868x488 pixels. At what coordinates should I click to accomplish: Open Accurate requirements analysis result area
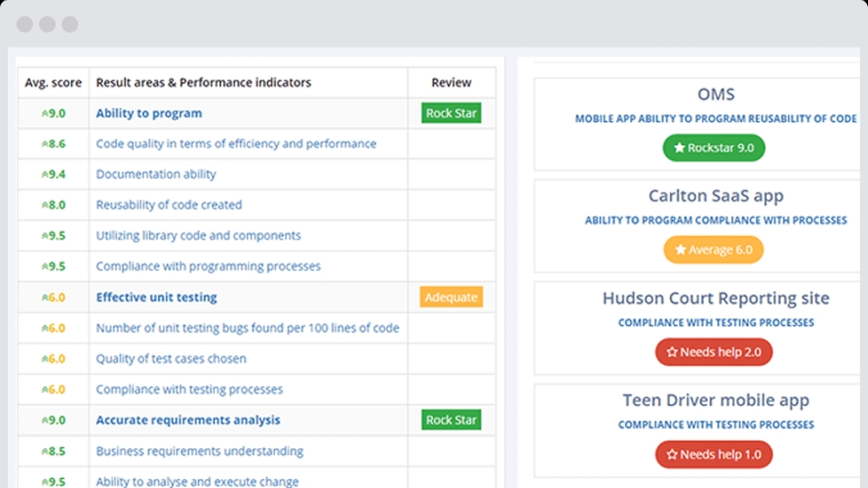[187, 421]
